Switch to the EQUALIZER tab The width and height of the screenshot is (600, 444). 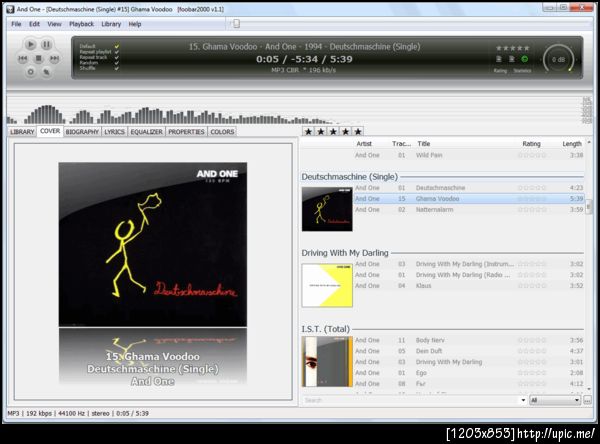146,131
